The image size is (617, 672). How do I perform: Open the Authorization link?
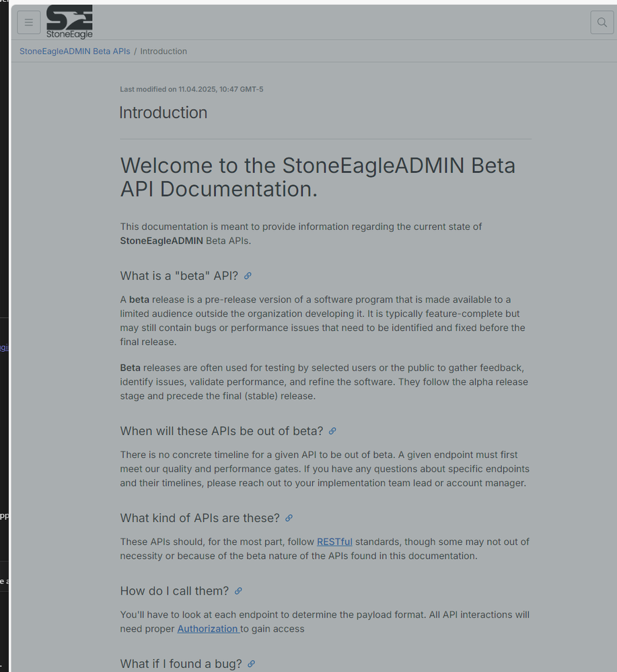tap(208, 629)
